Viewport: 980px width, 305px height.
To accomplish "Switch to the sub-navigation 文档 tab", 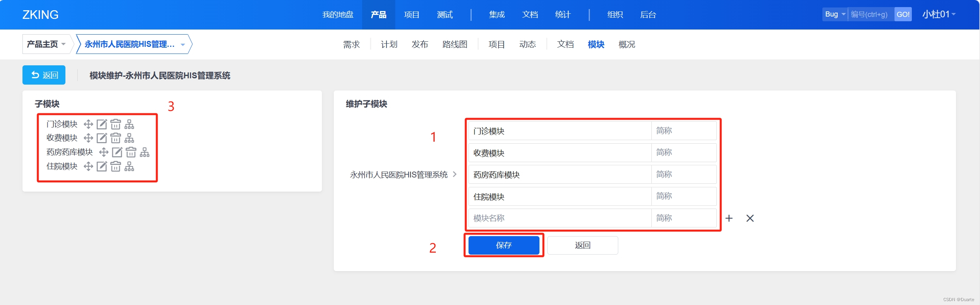I will [565, 44].
